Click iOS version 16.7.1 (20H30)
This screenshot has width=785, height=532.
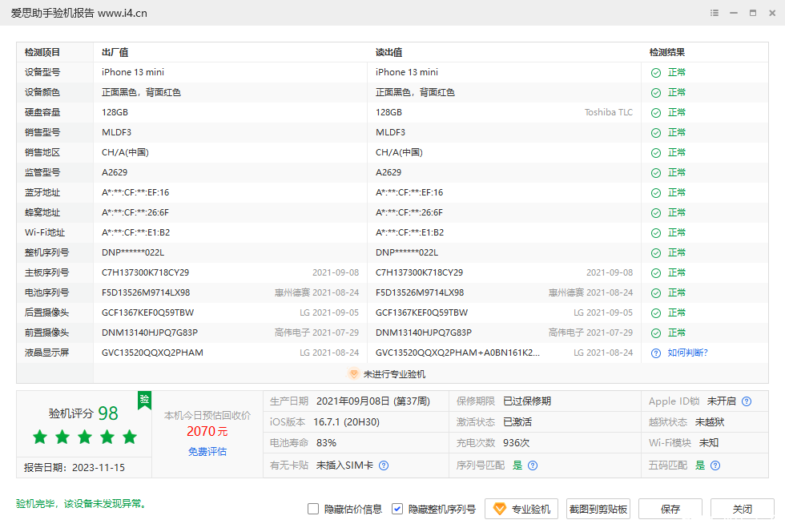(x=346, y=421)
